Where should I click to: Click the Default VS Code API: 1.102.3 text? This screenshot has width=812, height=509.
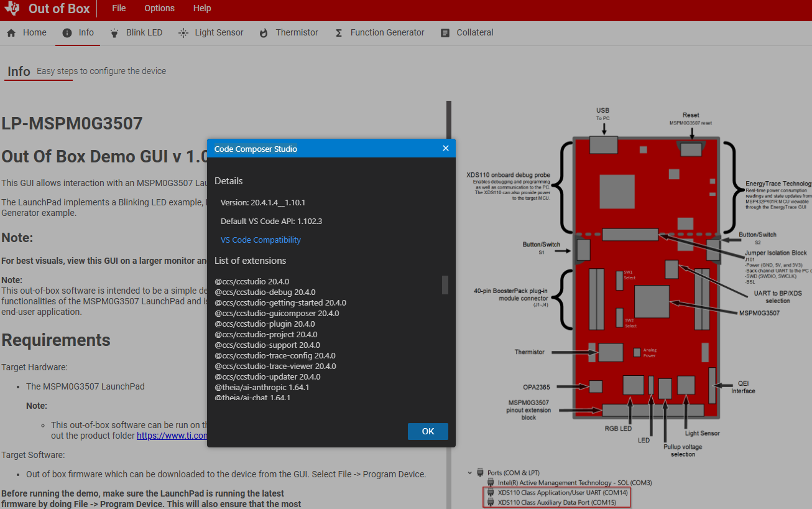point(271,221)
